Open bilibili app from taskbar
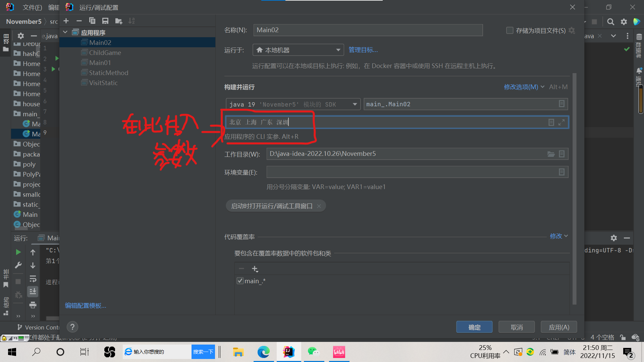 click(x=339, y=352)
